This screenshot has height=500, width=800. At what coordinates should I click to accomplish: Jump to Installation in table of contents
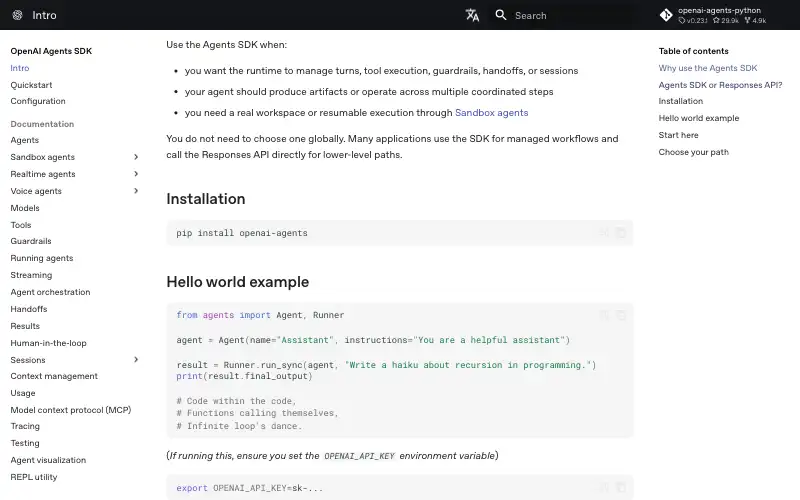[681, 101]
